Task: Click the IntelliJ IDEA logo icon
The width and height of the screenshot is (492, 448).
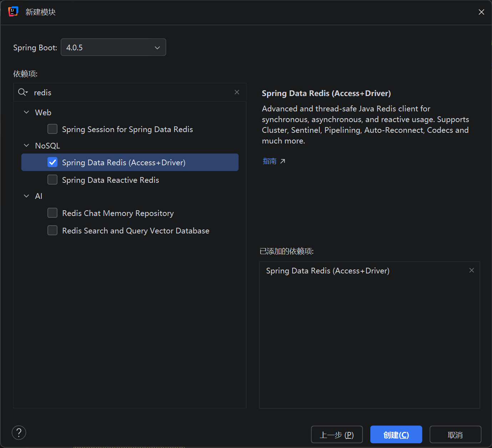Action: [x=13, y=12]
